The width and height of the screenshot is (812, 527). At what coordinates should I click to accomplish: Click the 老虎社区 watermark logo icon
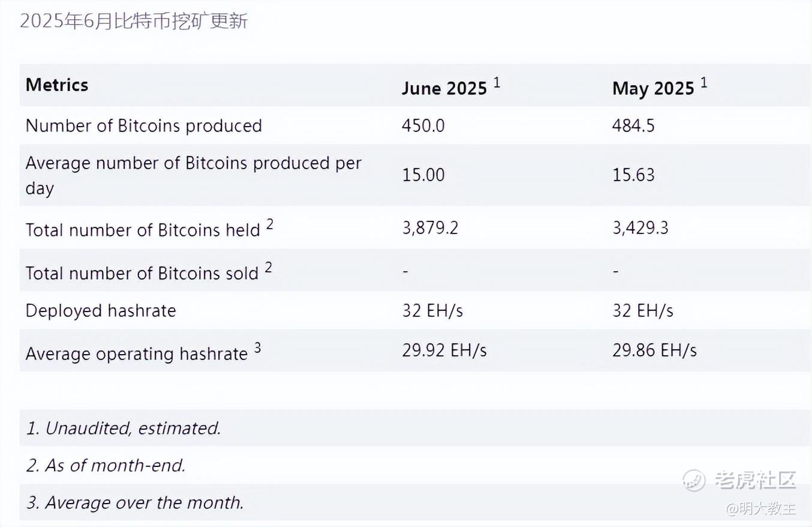tap(694, 480)
